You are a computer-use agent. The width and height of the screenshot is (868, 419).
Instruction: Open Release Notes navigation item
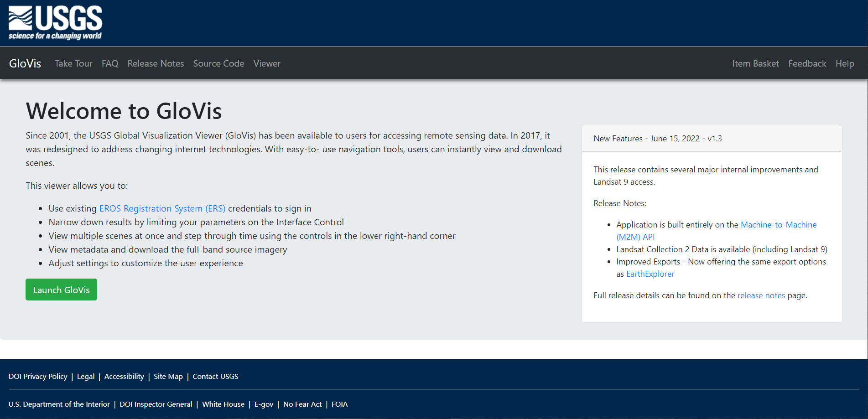coord(156,63)
